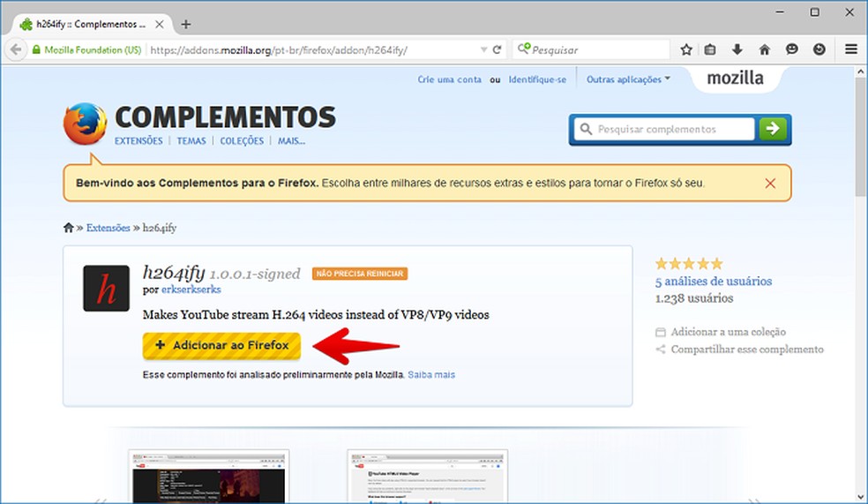Click Identifique-se sign-in link

pos(537,79)
